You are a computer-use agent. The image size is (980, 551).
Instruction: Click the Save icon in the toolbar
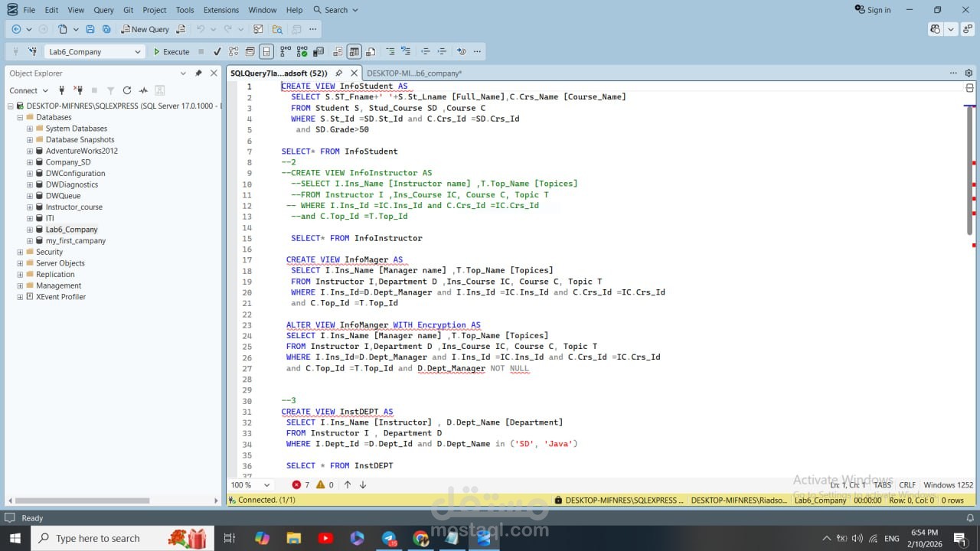[90, 29]
